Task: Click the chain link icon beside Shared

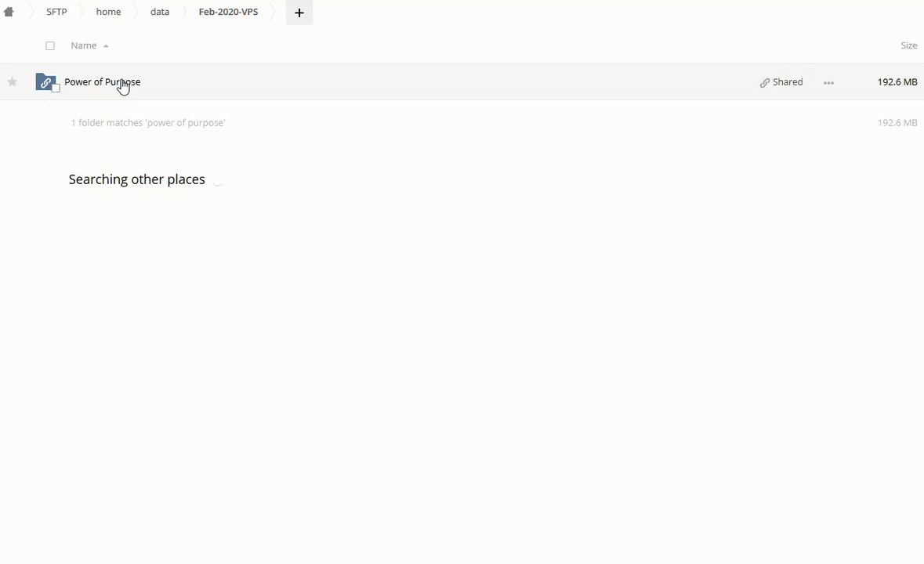Action: (764, 82)
